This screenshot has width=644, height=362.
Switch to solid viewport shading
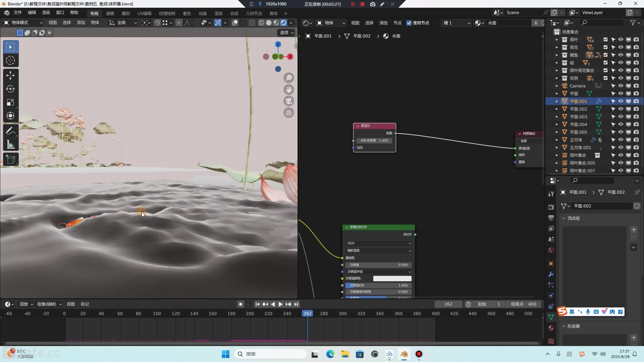click(269, 23)
